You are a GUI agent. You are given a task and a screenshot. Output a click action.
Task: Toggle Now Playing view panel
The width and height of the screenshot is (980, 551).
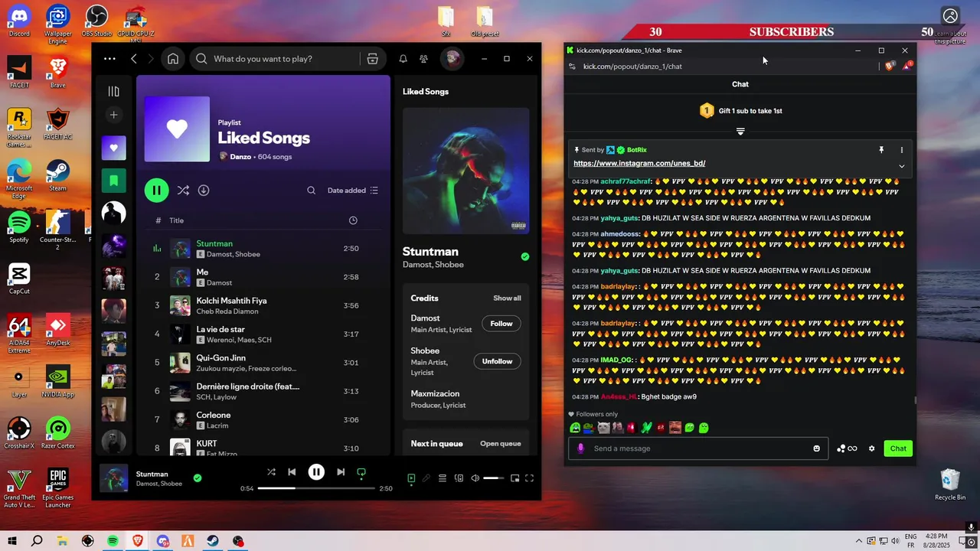pos(411,478)
